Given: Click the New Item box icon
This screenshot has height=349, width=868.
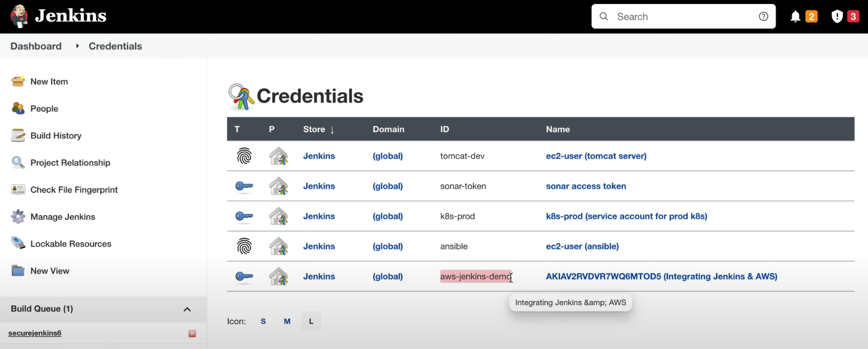Looking at the screenshot, I should click(18, 81).
